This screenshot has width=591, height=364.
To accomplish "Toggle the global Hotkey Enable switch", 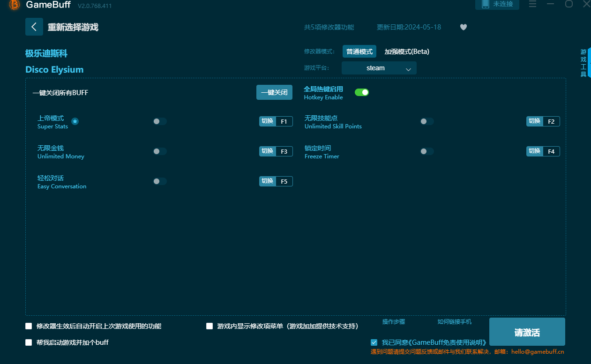I will coord(362,92).
